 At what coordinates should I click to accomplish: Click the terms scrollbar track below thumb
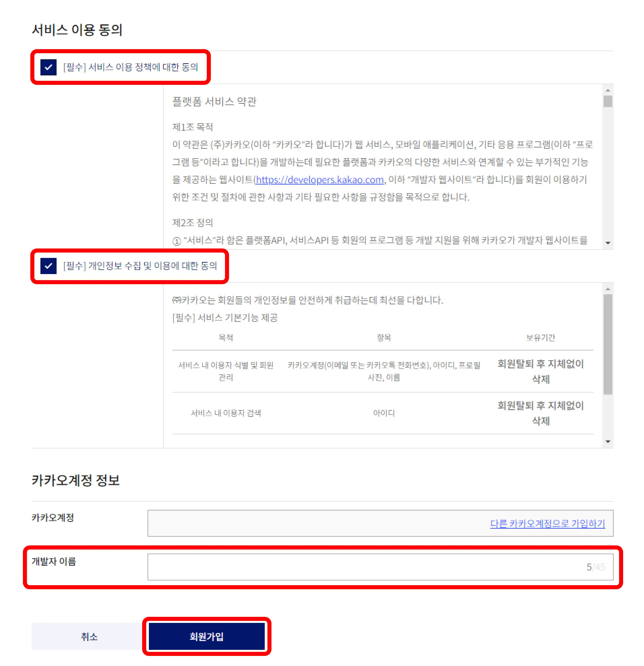pyautogui.click(x=608, y=173)
